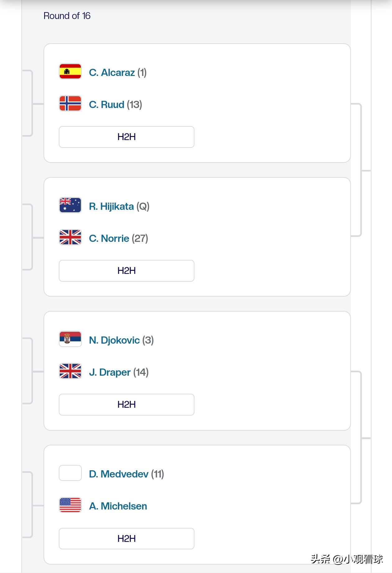
Task: Select A. Michelsen player name
Action: pyautogui.click(x=118, y=506)
